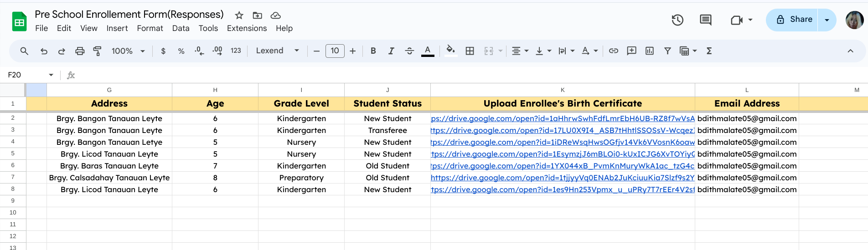Image resolution: width=868 pixels, height=250 pixels.
Task: Open the Extensions menu
Action: point(247,28)
